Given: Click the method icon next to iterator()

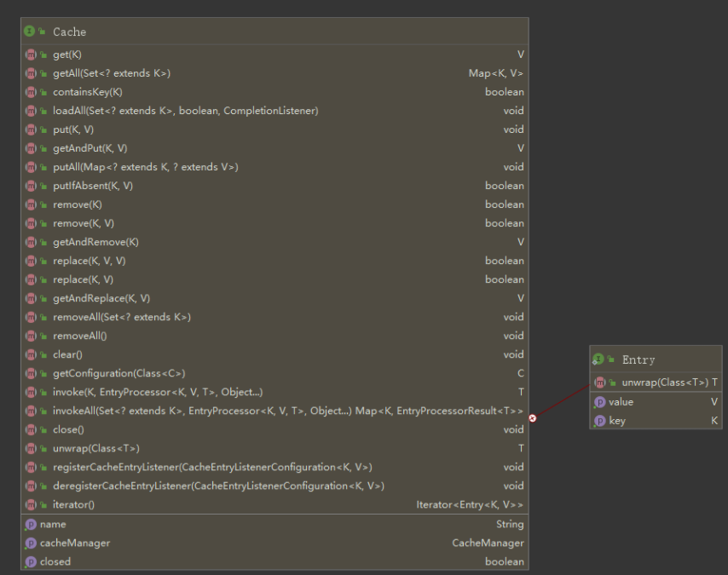Looking at the screenshot, I should pyautogui.click(x=31, y=504).
